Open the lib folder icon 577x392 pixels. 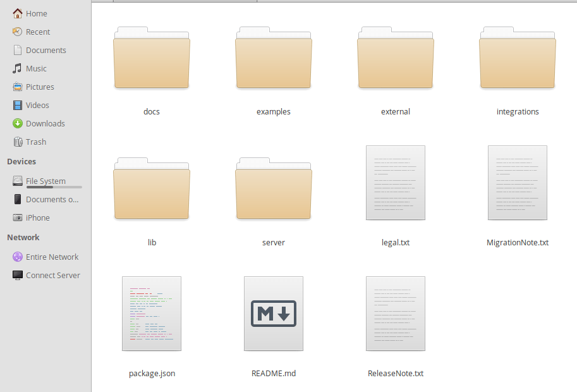[152, 188]
